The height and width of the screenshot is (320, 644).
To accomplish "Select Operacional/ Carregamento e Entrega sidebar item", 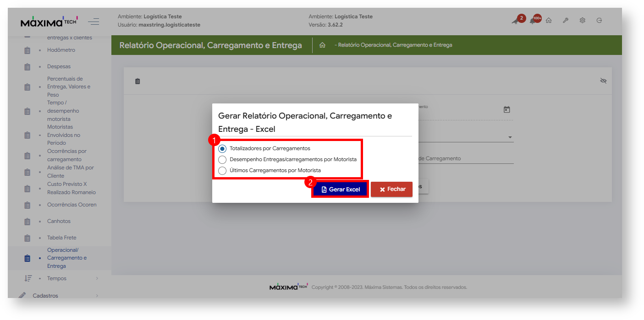I will point(67,258).
